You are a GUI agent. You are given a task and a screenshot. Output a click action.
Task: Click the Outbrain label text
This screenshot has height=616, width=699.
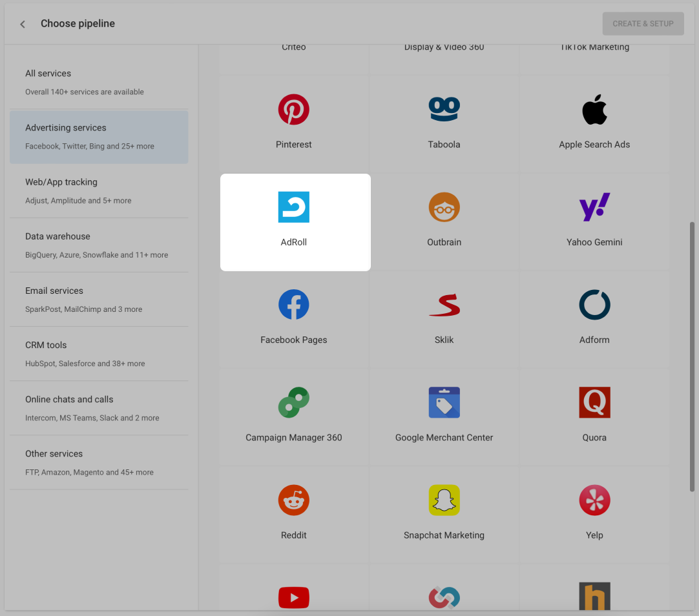(x=444, y=242)
